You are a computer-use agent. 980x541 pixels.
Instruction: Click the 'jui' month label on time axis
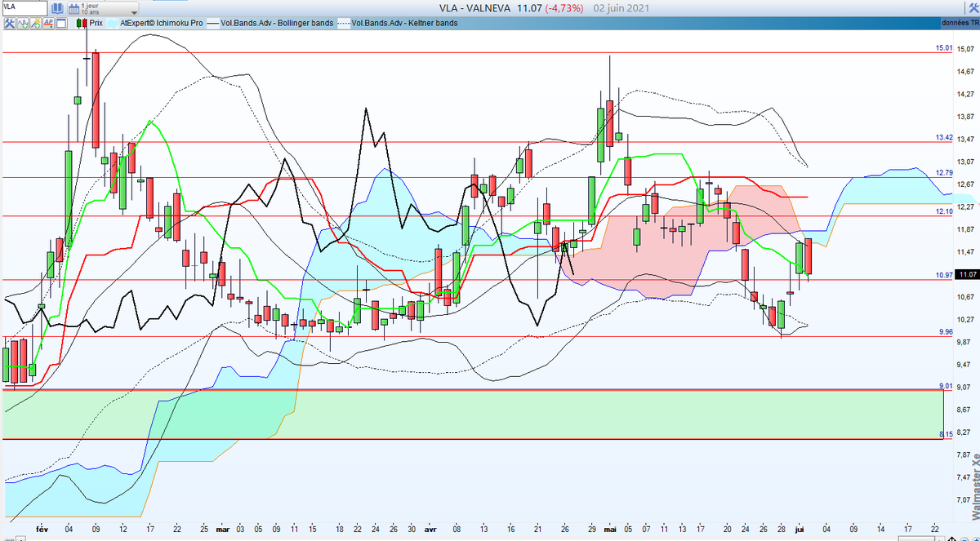798,528
